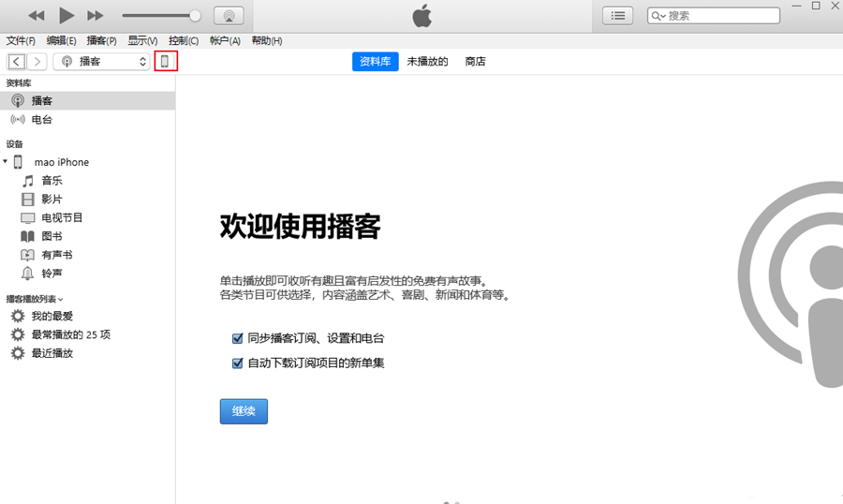Switch to the 商店 tab
The height and width of the screenshot is (504, 843).
click(x=475, y=61)
